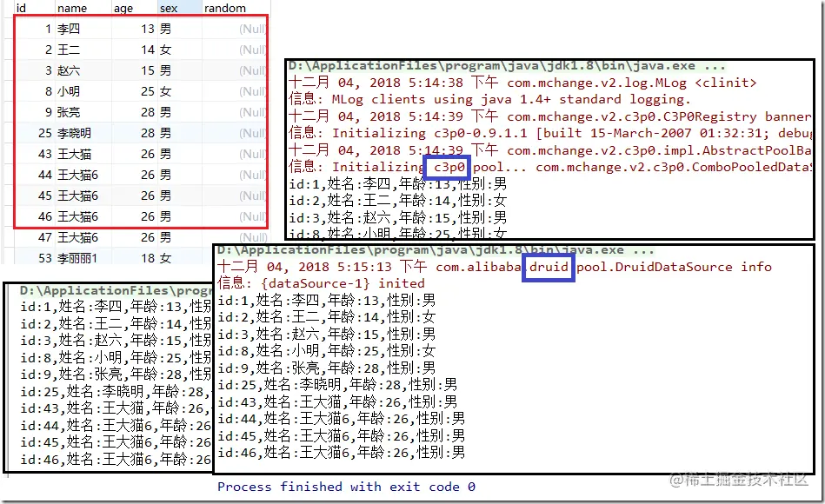Click the id:44 line in druid console

tap(342, 419)
